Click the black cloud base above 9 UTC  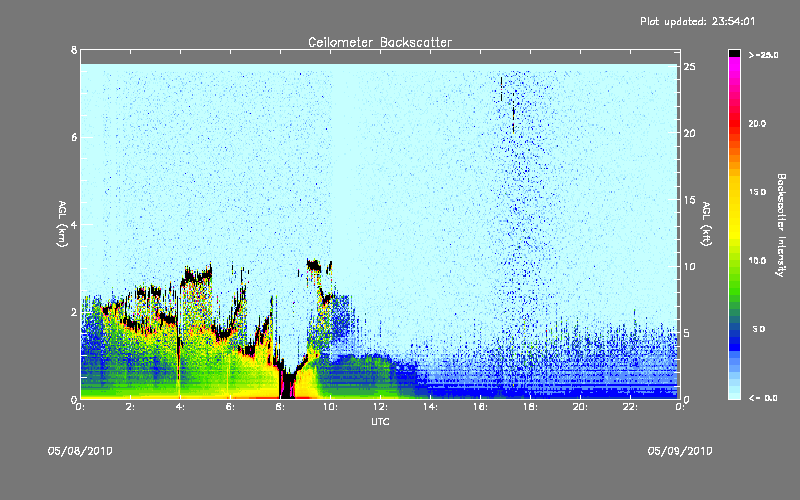point(314,264)
